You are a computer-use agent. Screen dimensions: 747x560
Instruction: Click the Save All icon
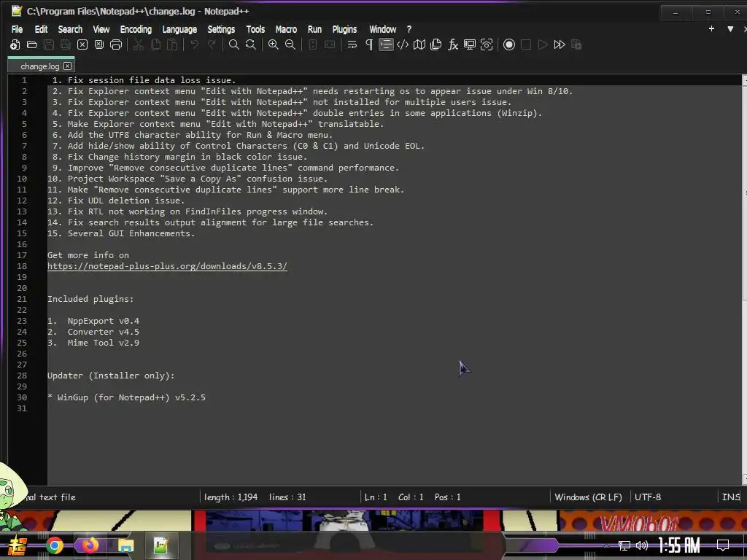click(65, 44)
